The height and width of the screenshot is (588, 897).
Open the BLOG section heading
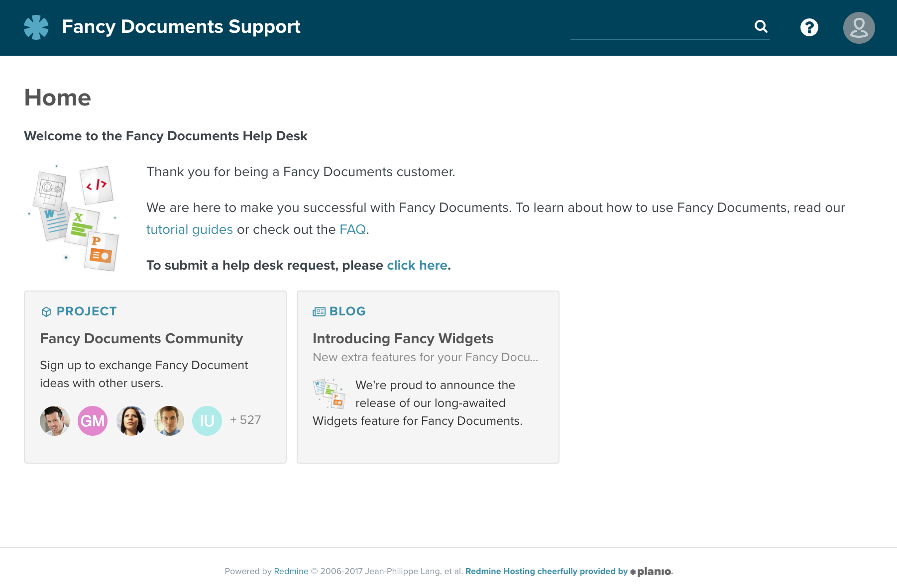347,311
